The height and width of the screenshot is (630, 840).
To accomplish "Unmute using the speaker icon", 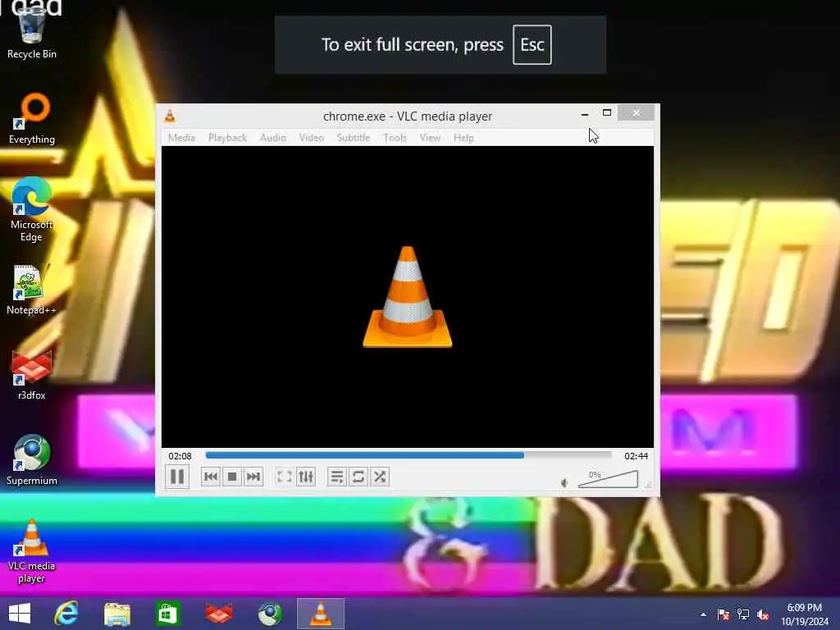I will [564, 482].
